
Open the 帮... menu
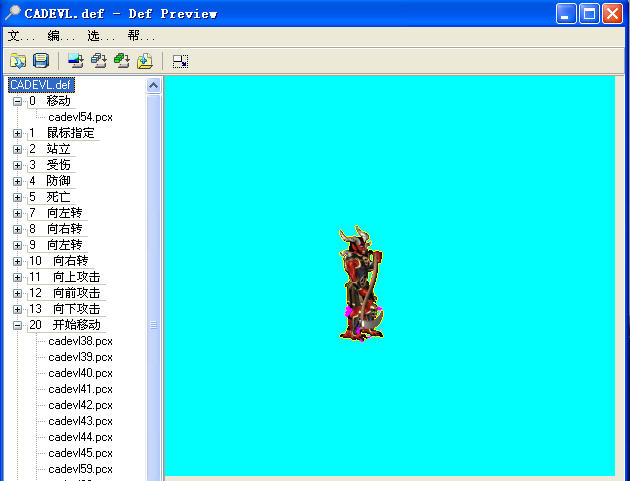point(141,36)
